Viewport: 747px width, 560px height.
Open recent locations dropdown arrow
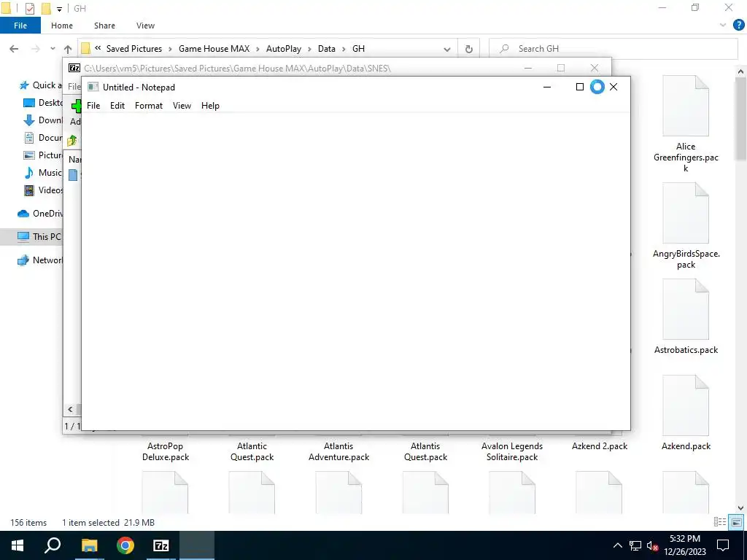point(53,49)
